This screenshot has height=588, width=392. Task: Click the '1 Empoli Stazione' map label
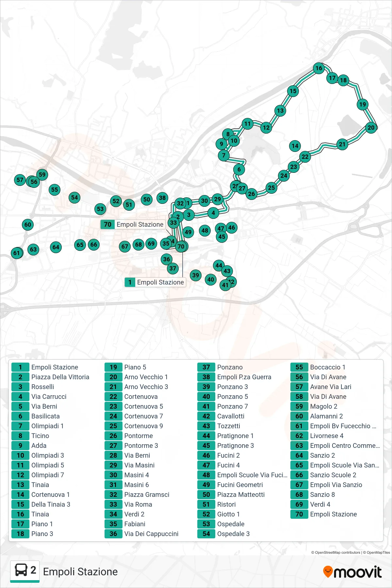coord(155,282)
